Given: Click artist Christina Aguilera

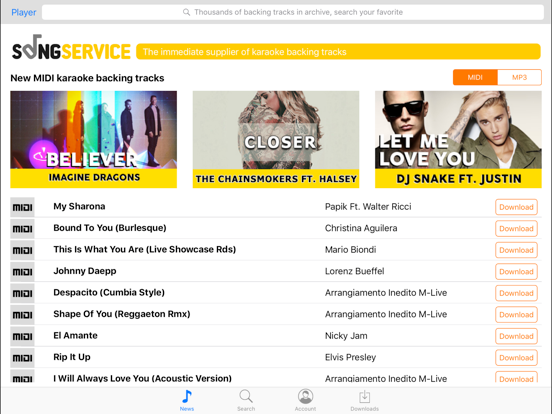Looking at the screenshot, I should click(361, 228).
